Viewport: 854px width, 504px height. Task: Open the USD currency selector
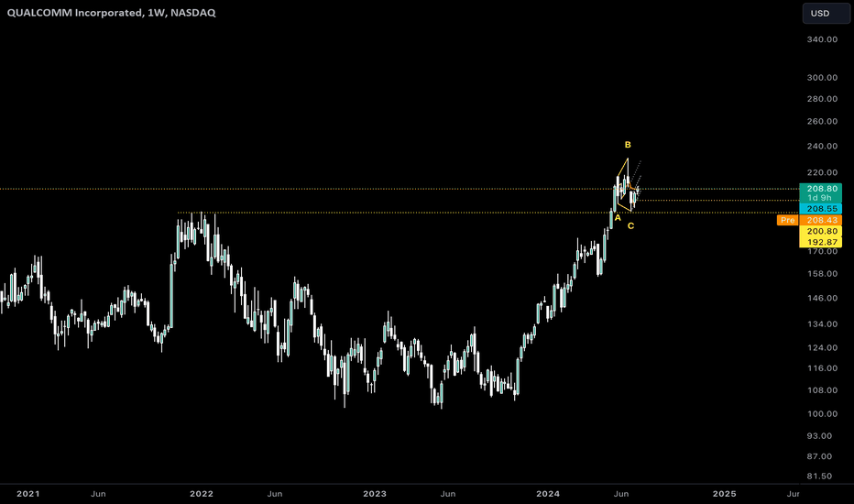click(x=826, y=13)
